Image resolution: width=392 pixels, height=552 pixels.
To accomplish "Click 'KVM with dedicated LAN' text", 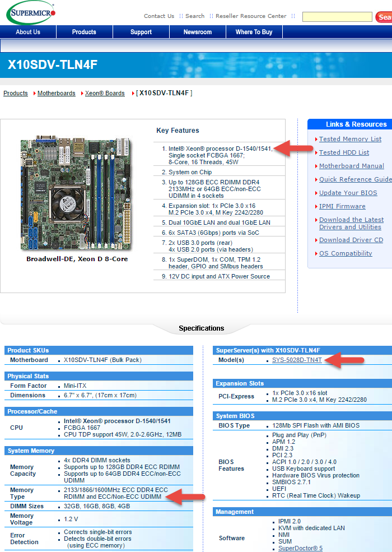I will 311,528.
